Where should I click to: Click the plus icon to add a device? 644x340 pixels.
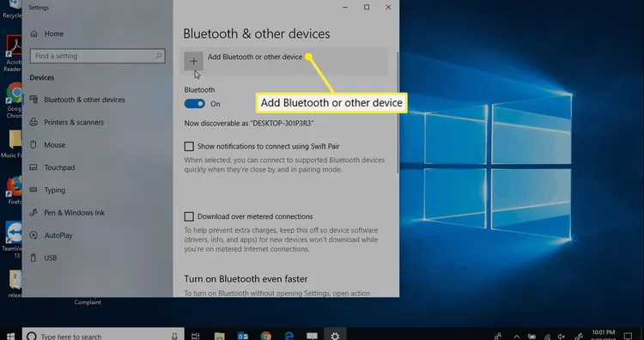pyautogui.click(x=193, y=62)
